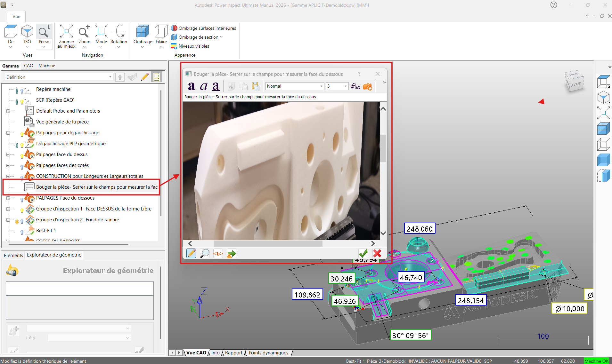Select the ISO view icon
The width and height of the screenshot is (612, 364).
[x=27, y=32]
